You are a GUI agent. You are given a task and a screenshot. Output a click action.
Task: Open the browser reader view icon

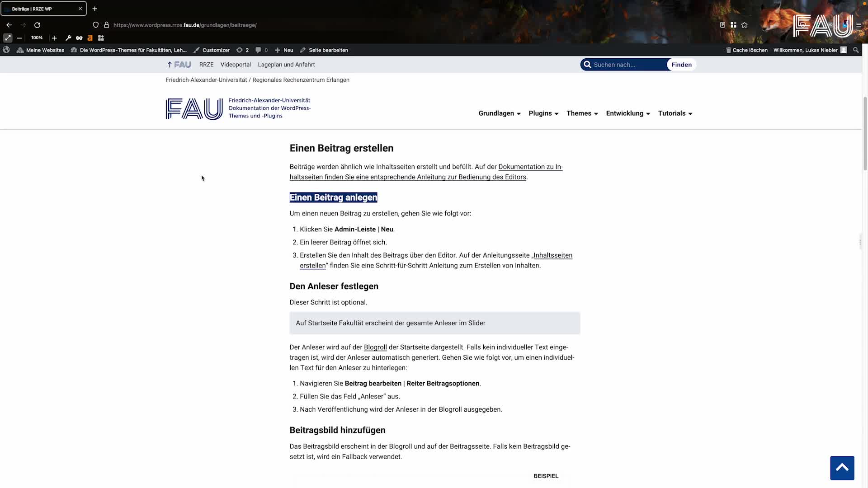tap(722, 25)
